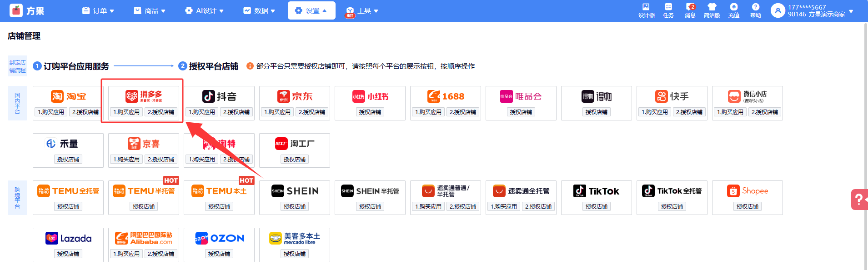Switch to 简洁版 simple version

pos(712,10)
